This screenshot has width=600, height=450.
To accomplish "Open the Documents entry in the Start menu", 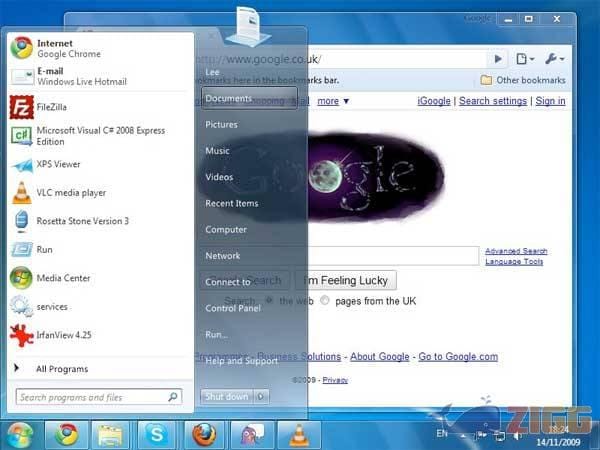I will (x=249, y=98).
